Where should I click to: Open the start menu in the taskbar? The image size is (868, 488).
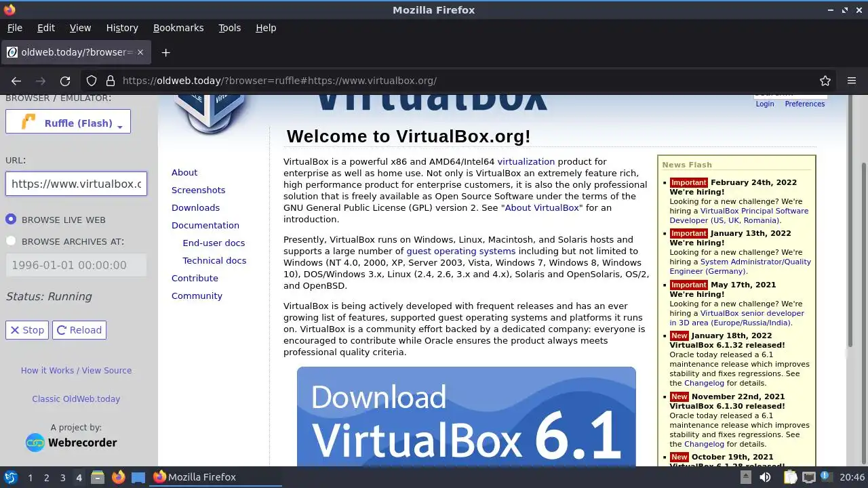(11, 477)
